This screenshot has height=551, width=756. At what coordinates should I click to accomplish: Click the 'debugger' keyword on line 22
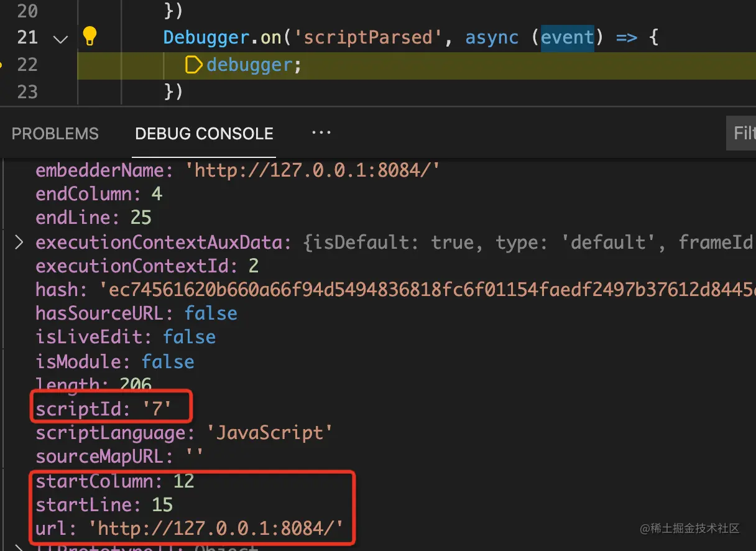249,65
